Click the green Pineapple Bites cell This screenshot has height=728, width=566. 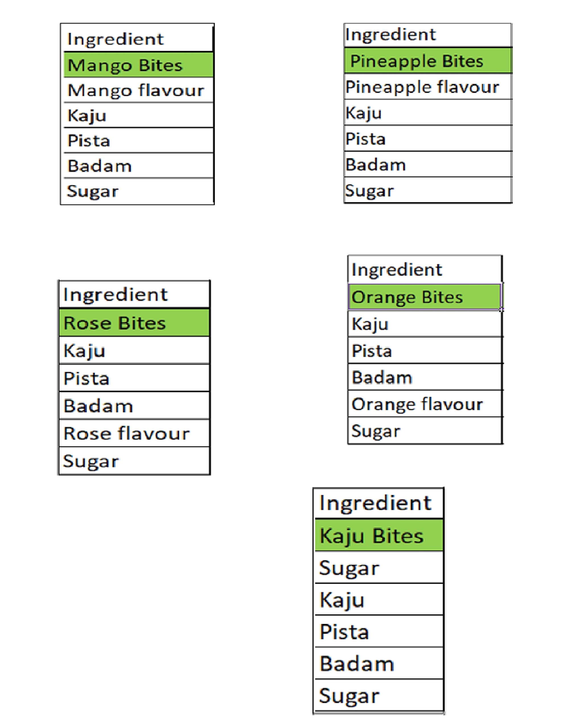pyautogui.click(x=428, y=61)
